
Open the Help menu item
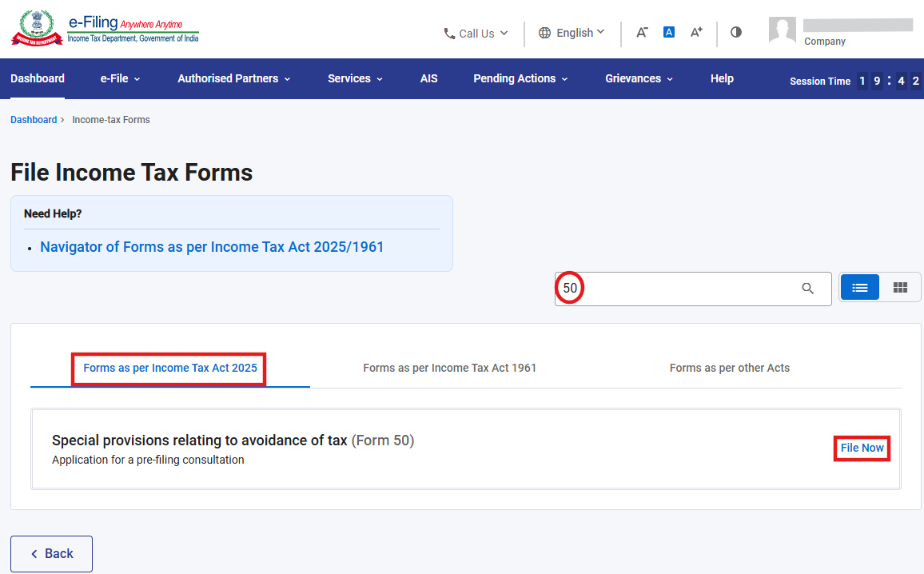[x=722, y=78]
